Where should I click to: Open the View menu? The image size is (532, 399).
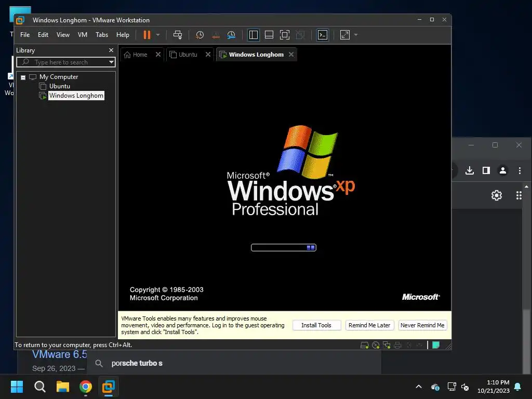63,35
